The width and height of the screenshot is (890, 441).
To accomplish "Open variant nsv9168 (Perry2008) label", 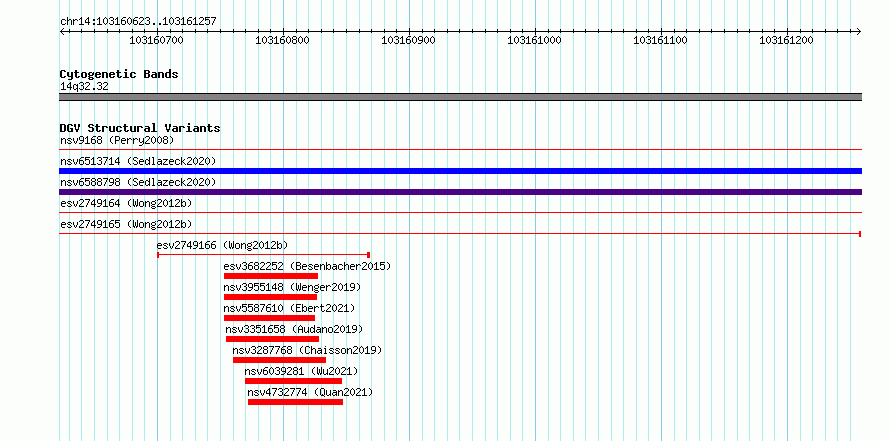I will 117,140.
